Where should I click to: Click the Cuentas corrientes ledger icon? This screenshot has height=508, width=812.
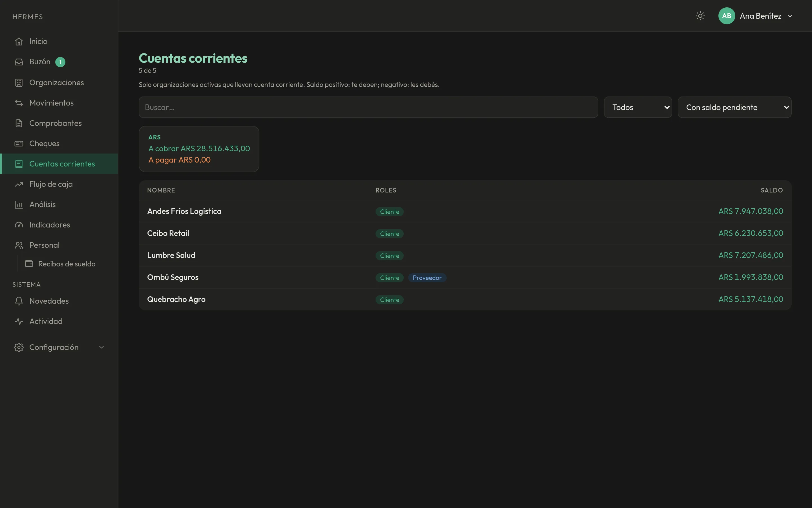coord(19,164)
